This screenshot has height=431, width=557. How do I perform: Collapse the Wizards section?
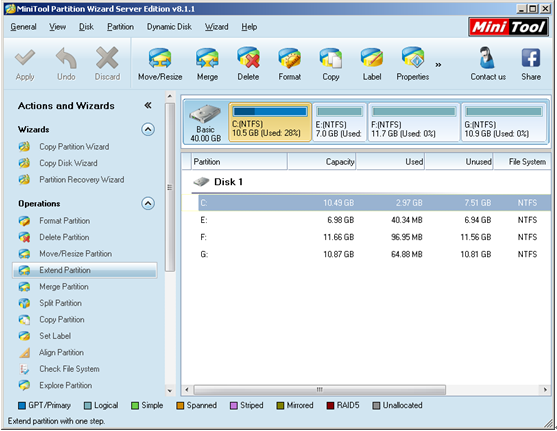pos(148,129)
